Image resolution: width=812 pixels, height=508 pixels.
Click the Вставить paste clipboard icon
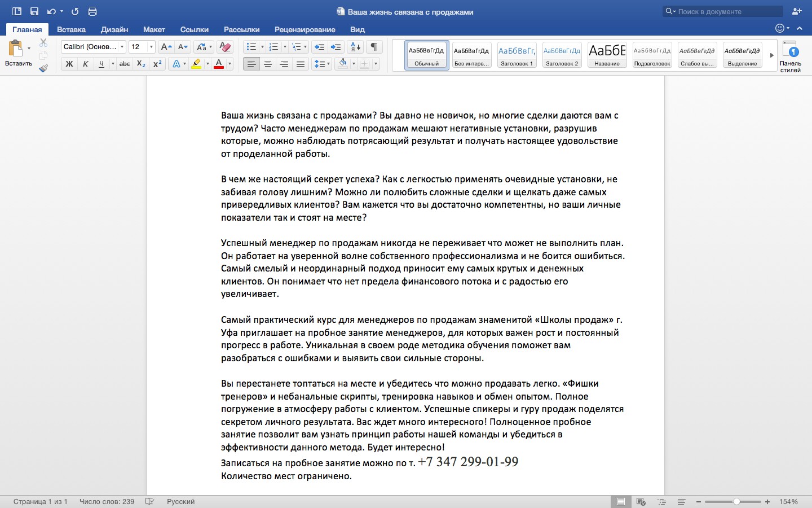coord(16,49)
